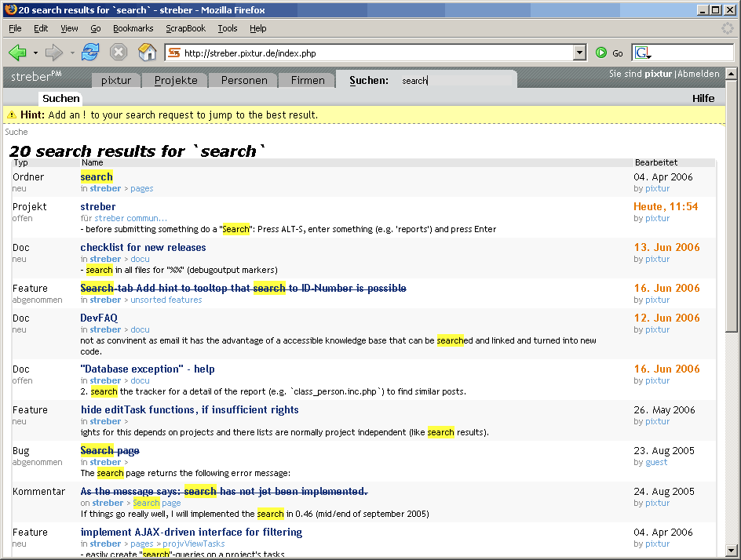Open the File menu
Viewport: 741px width, 560px height.
click(15, 28)
